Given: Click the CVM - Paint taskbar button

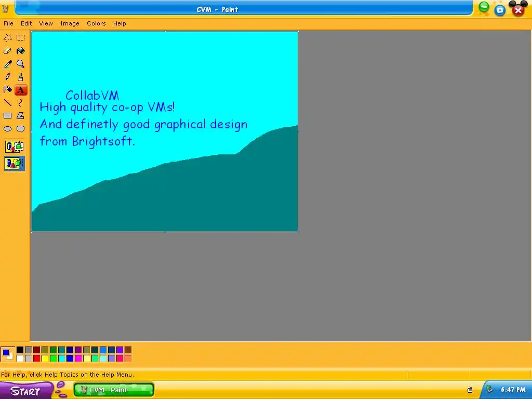Looking at the screenshot, I should 114,390.
